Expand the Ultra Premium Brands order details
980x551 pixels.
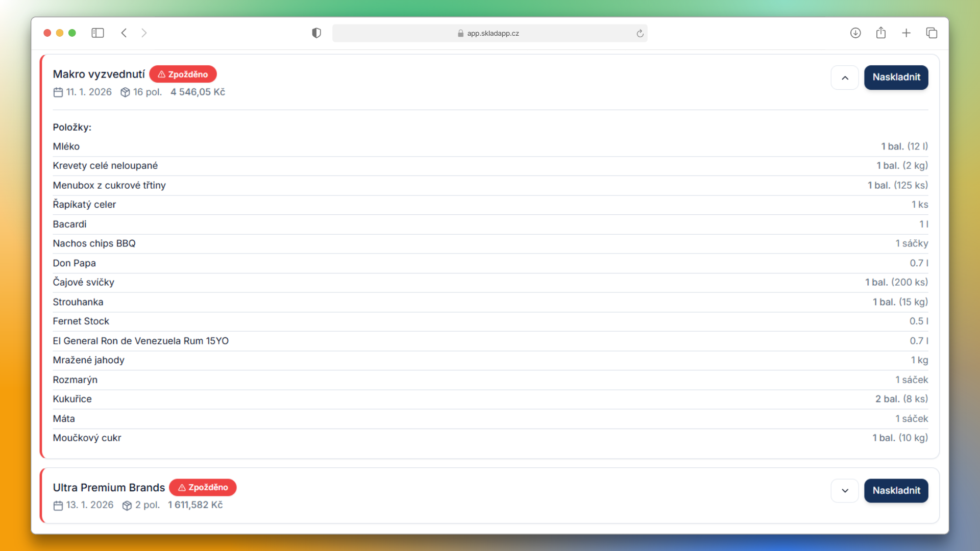845,490
